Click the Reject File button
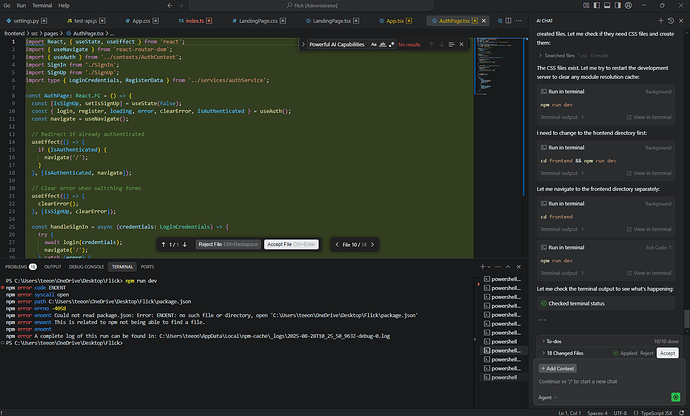The width and height of the screenshot is (690, 416). 227,244
